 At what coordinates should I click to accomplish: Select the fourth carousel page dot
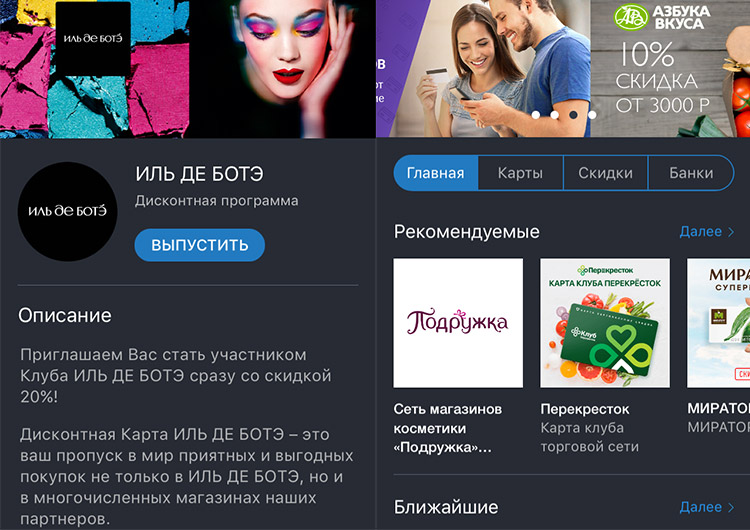(592, 115)
